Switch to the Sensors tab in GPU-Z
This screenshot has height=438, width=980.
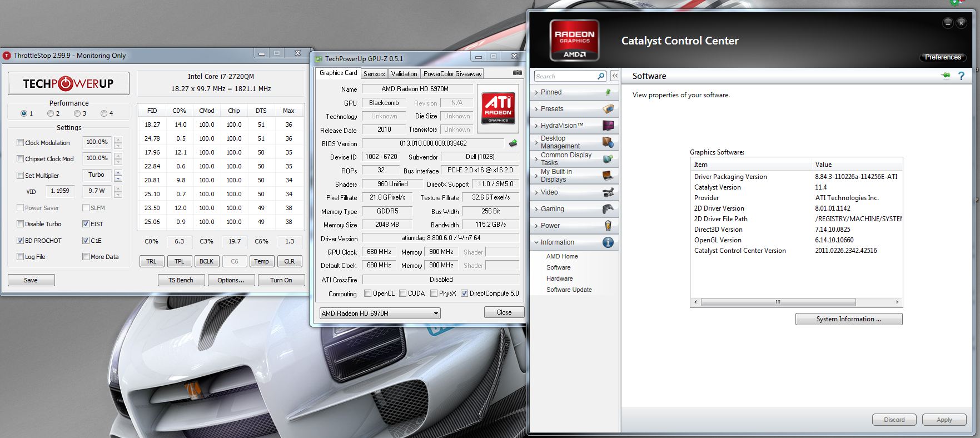374,74
